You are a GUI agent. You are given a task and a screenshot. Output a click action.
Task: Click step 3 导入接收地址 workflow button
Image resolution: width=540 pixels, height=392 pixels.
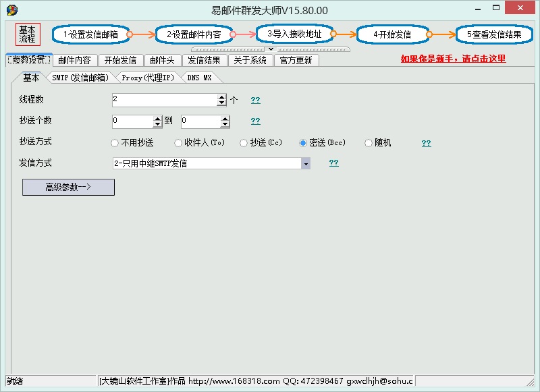tap(294, 33)
